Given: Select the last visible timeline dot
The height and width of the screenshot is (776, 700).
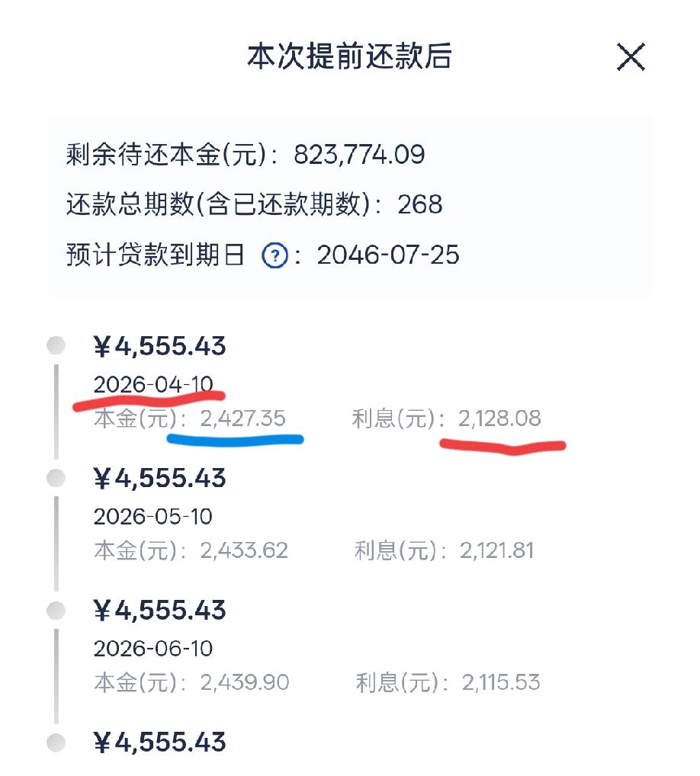Looking at the screenshot, I should tap(56, 743).
